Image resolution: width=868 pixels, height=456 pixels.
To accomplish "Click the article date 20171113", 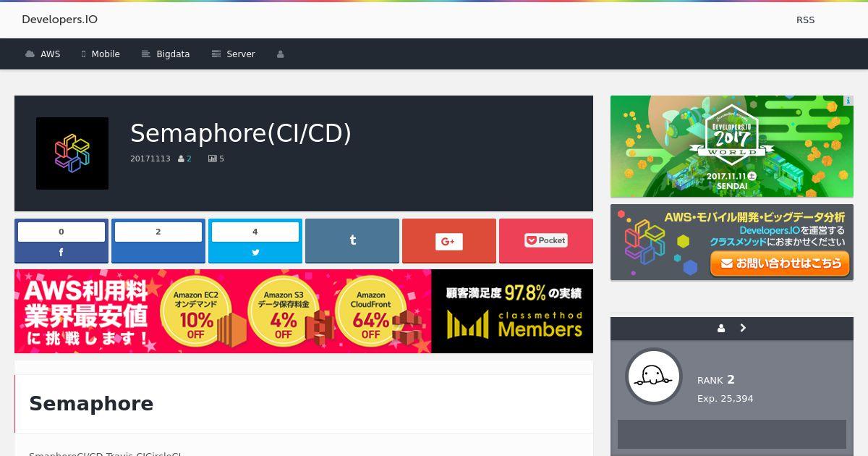I will coord(150,159).
